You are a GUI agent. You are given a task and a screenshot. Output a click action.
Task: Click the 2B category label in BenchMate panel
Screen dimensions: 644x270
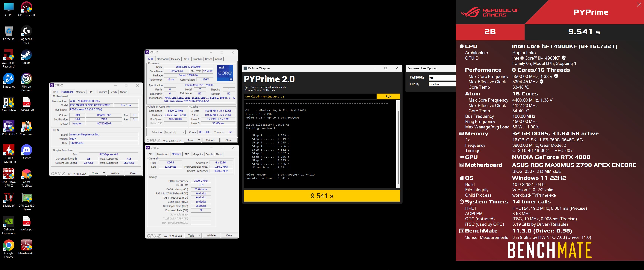[490, 32]
